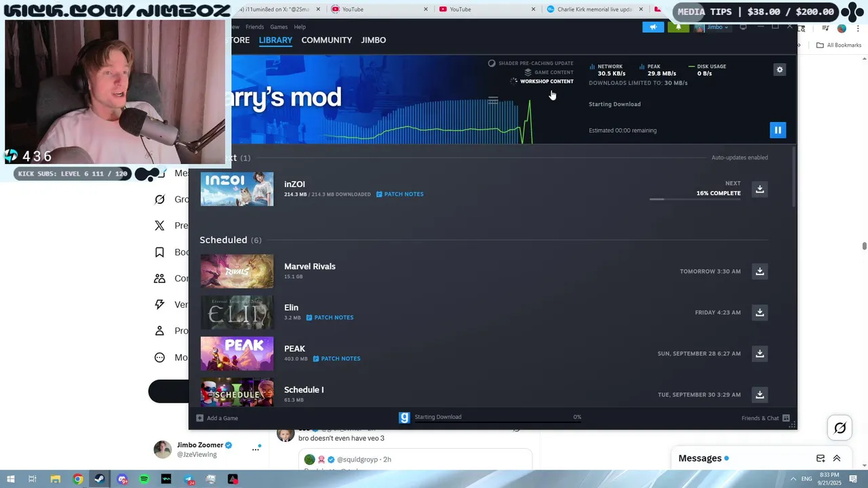Click the Schedule I title text
The height and width of the screenshot is (488, 868).
pyautogui.click(x=304, y=390)
